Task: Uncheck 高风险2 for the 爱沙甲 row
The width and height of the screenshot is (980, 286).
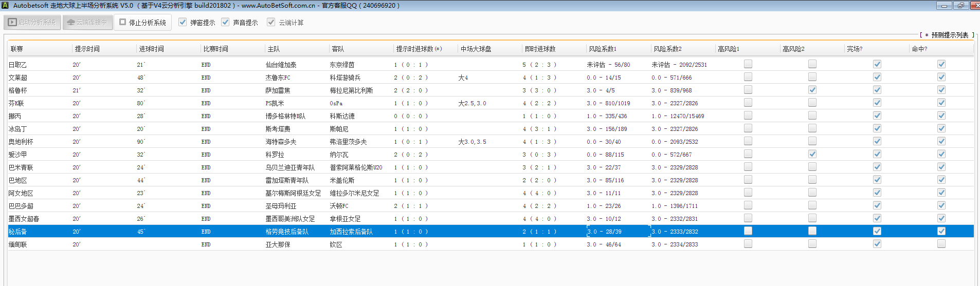Action: tap(812, 154)
